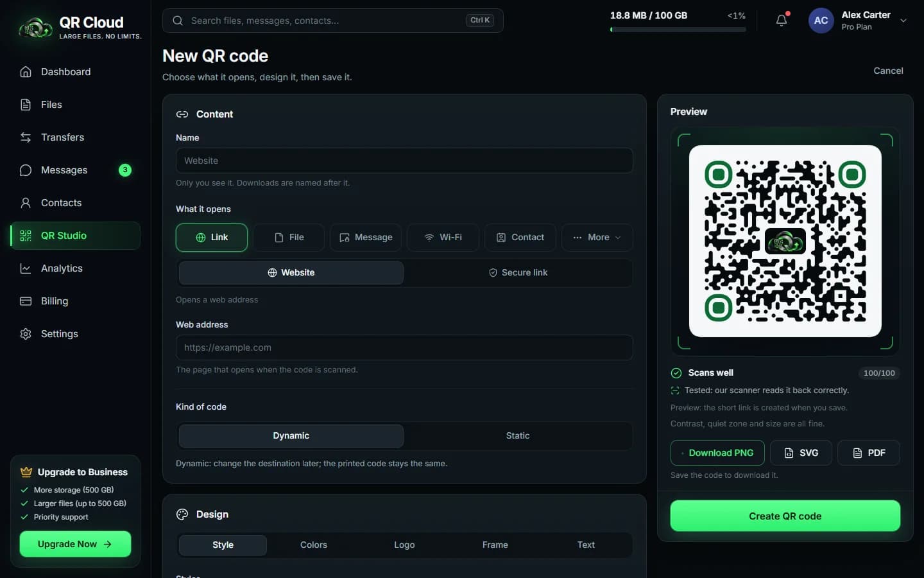Expand the More content types dropdown
Image resolution: width=924 pixels, height=578 pixels.
click(597, 238)
